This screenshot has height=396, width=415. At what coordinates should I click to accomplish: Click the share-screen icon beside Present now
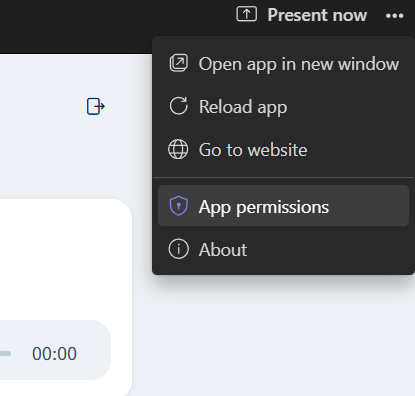(x=246, y=14)
